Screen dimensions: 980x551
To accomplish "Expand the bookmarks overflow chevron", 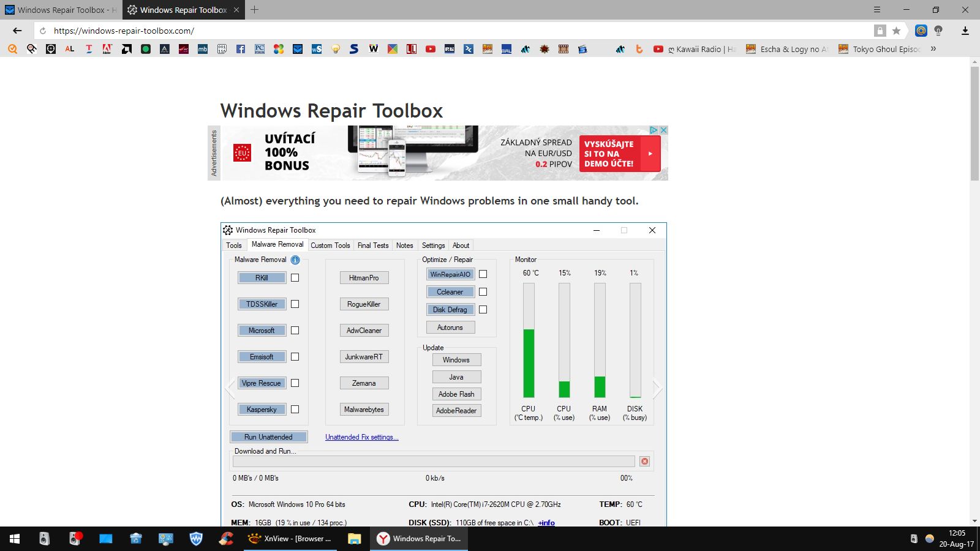I will tap(933, 49).
